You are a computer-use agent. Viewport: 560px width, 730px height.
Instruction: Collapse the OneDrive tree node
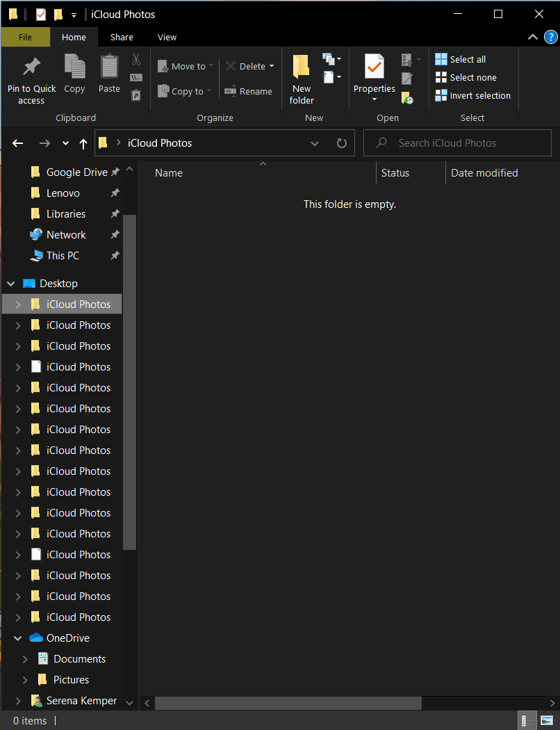pos(17,638)
